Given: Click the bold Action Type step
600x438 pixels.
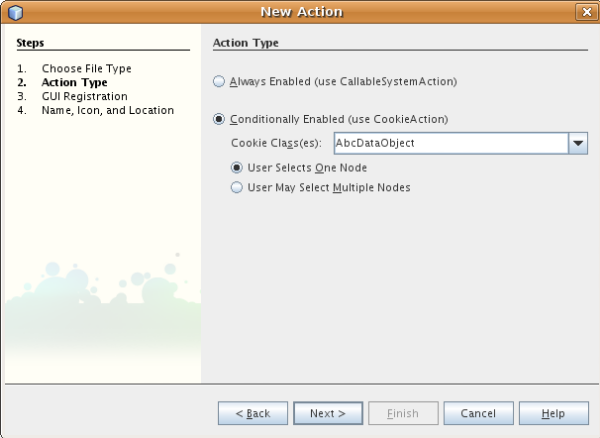Looking at the screenshot, I should 74,82.
